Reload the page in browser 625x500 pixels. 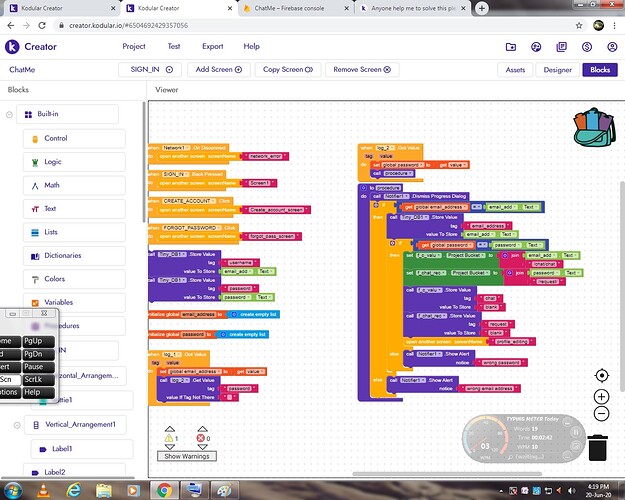[x=42, y=26]
